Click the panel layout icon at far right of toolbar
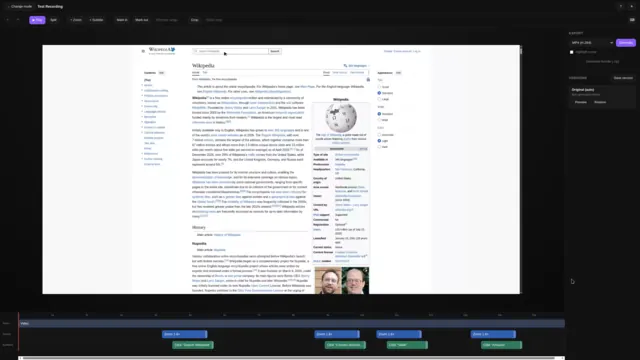This screenshot has height=360, width=640. pos(632,20)
